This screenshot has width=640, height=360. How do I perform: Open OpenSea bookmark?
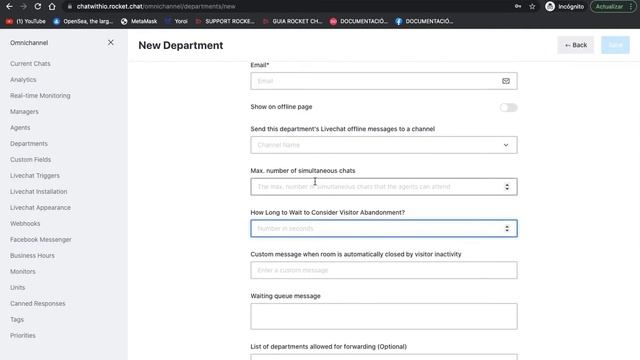coord(83,21)
